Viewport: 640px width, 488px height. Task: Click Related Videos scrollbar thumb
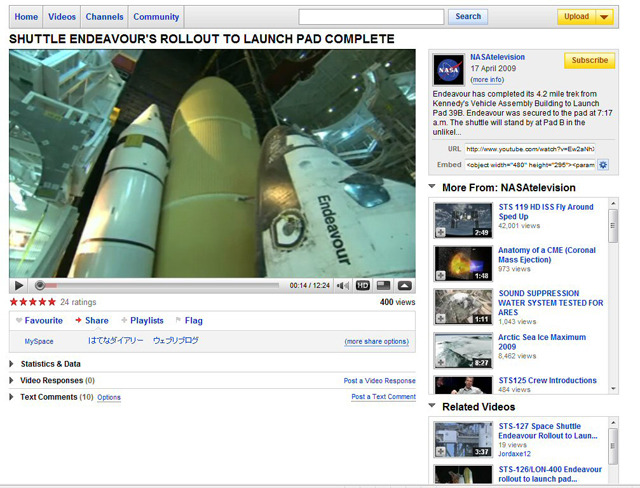[613, 446]
